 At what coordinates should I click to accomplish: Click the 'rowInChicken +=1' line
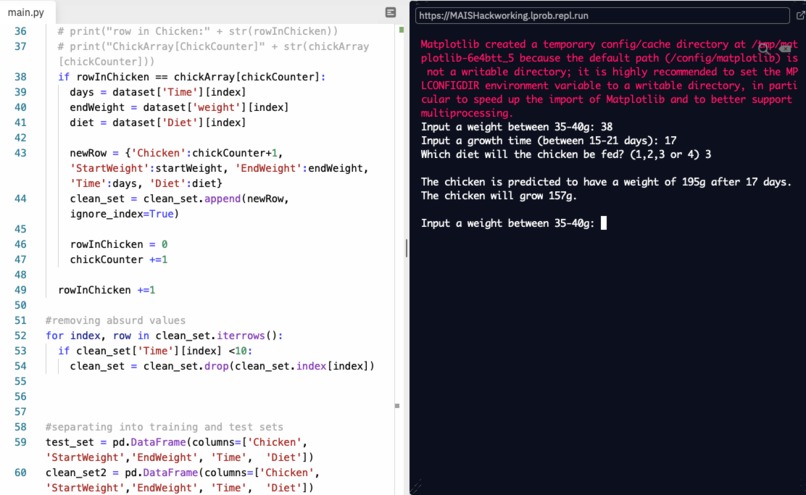click(106, 290)
